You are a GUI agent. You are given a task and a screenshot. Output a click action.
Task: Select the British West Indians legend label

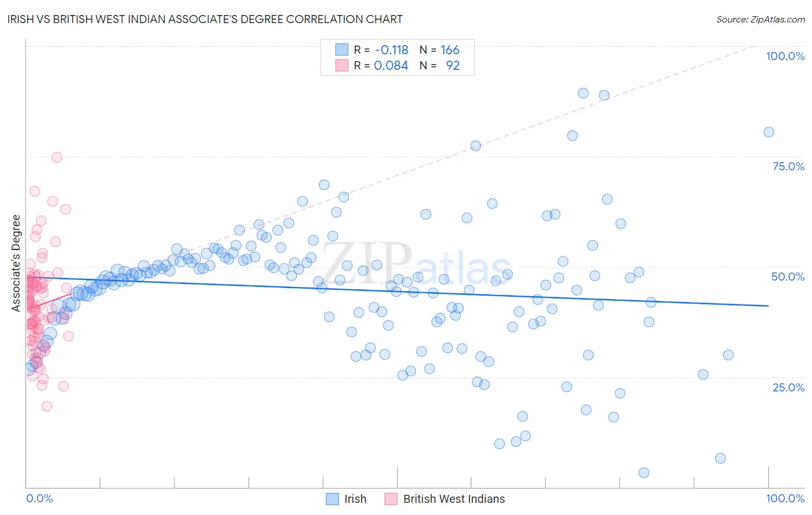click(454, 499)
